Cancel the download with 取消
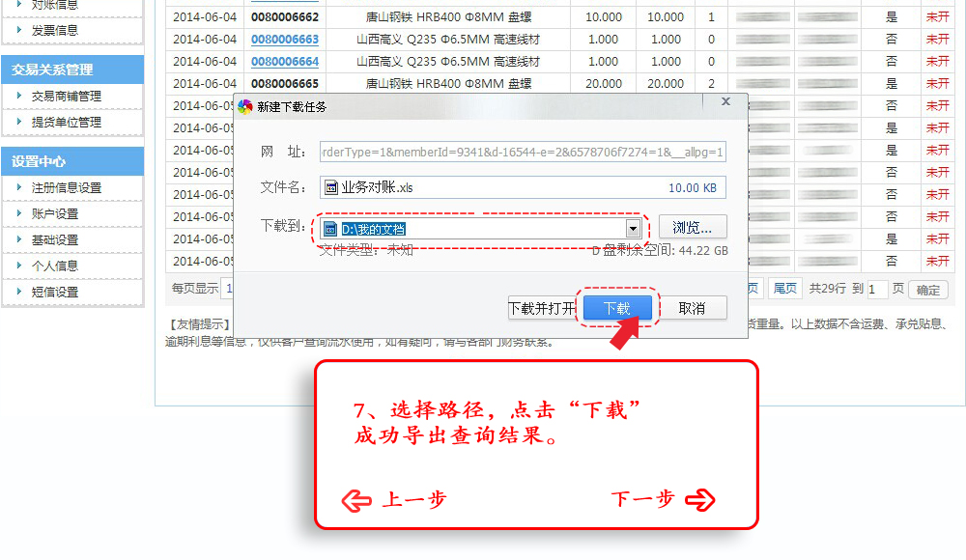966x560 pixels. [692, 308]
